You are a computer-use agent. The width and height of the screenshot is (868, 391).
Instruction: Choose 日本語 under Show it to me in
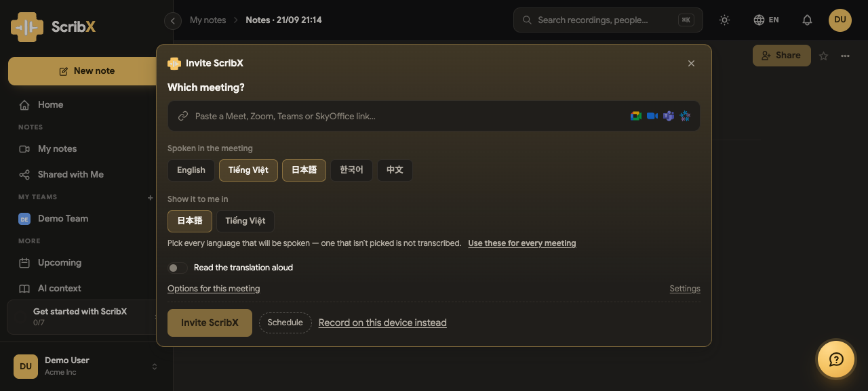click(190, 221)
